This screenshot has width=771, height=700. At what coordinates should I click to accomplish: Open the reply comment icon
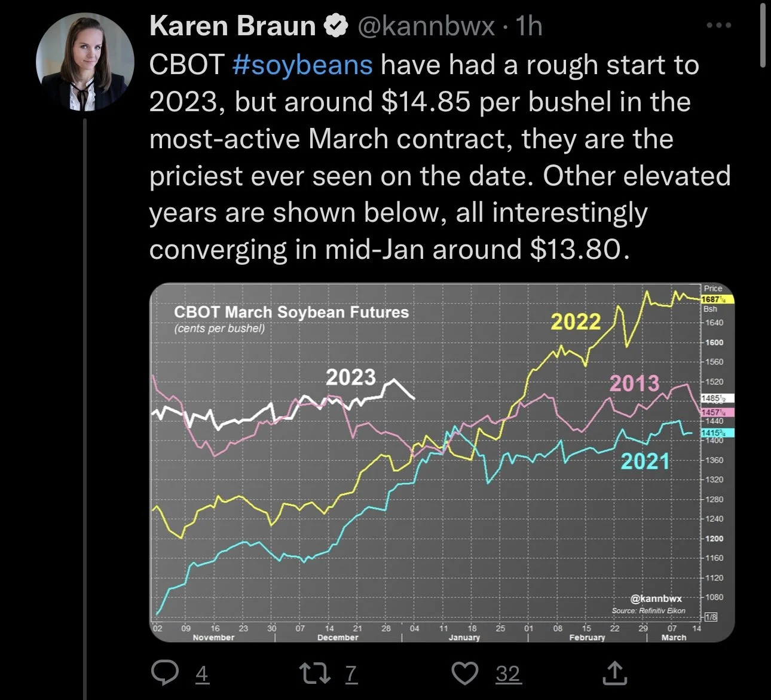(x=166, y=674)
